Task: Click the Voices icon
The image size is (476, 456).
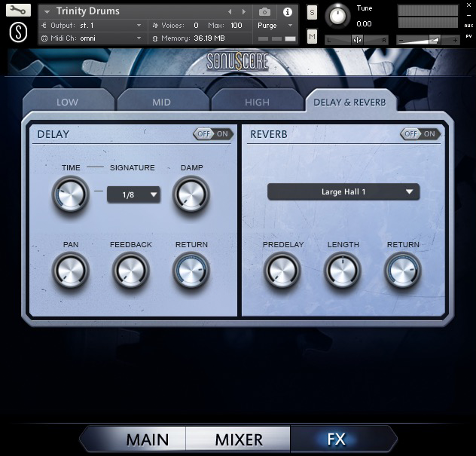Action: tap(155, 26)
